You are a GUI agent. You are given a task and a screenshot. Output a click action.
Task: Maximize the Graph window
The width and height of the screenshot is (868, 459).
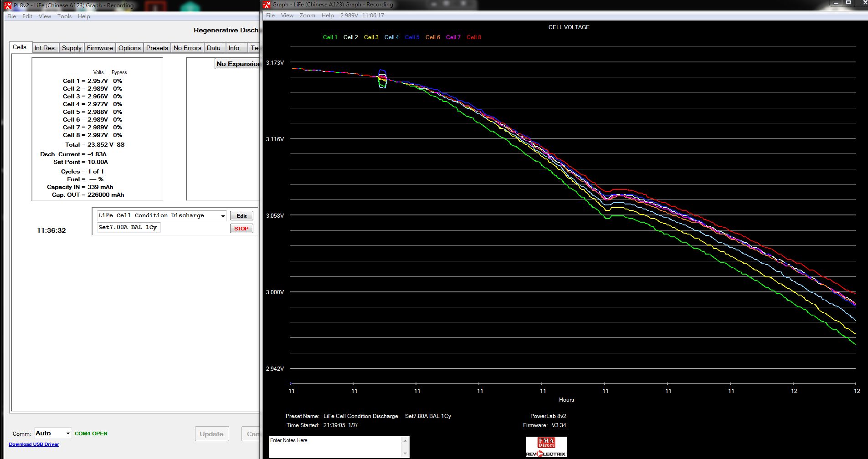pyautogui.click(x=848, y=3)
